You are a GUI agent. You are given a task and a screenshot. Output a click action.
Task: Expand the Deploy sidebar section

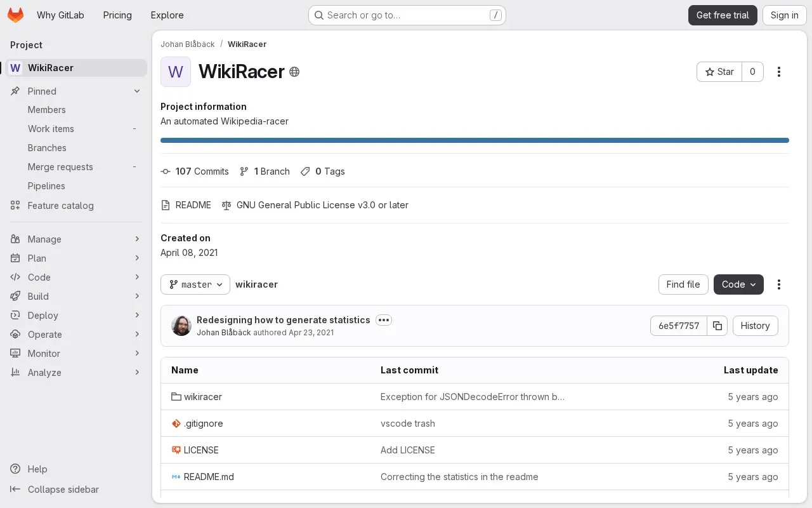coord(76,316)
